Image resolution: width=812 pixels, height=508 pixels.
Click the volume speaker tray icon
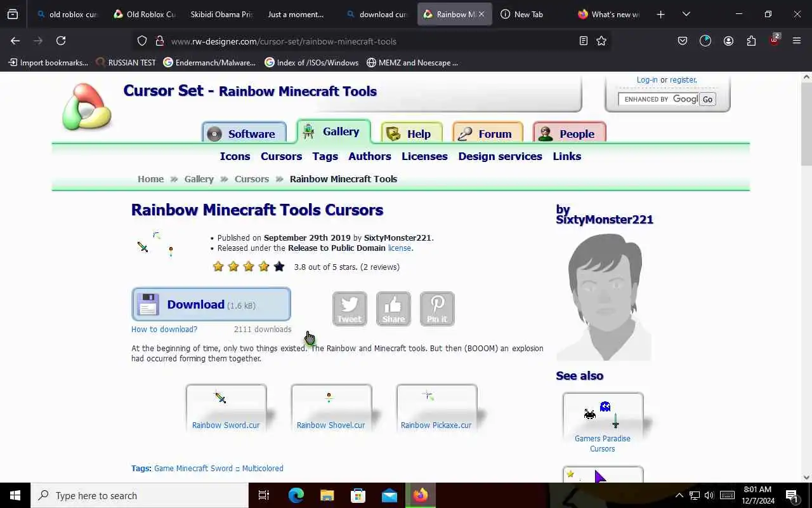tap(709, 495)
